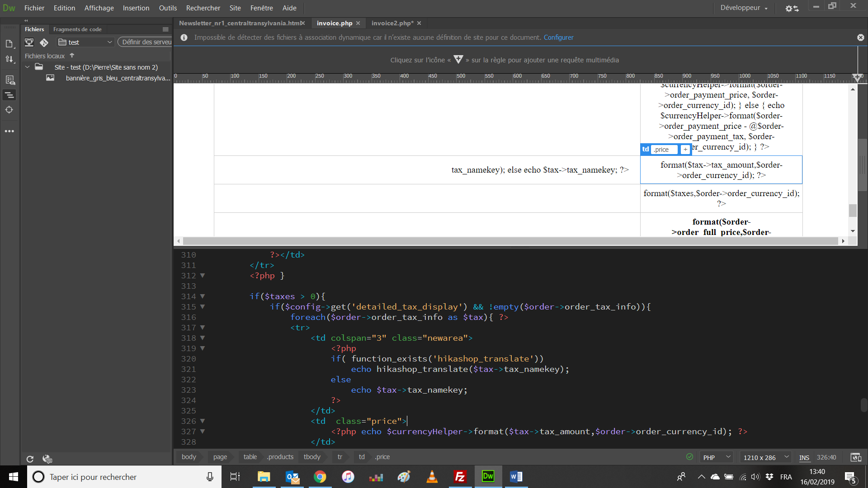Click the refresh icon in Files panel
Viewport: 868px width, 488px height.
pyautogui.click(x=30, y=459)
